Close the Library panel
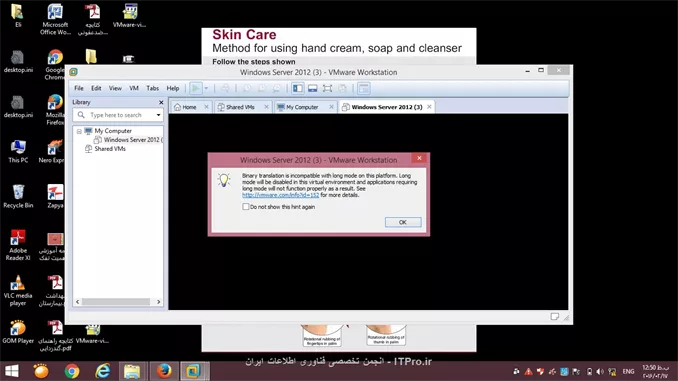Viewport: 678px width, 381px height. click(x=161, y=102)
